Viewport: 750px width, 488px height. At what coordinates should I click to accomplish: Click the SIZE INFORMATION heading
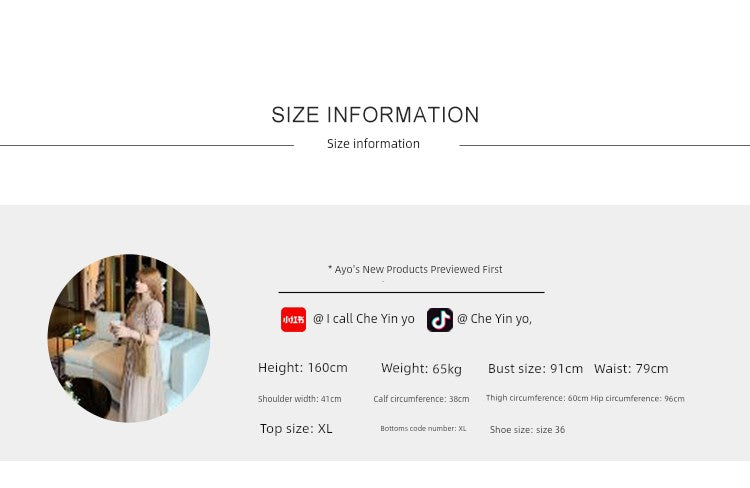tap(375, 115)
